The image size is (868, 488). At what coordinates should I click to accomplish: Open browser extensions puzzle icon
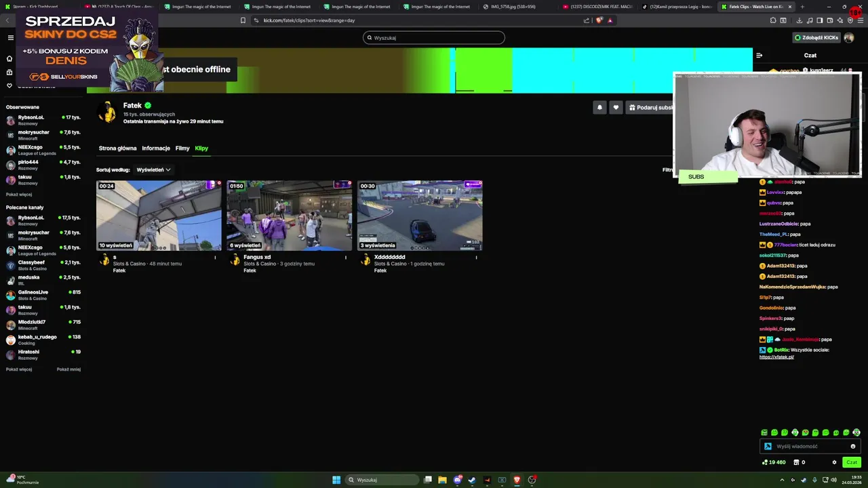click(x=773, y=20)
